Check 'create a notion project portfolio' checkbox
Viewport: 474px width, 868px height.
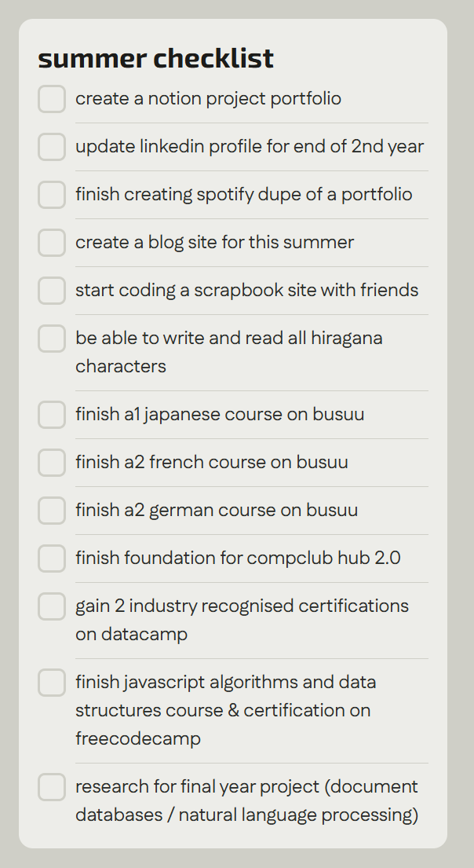(52, 99)
